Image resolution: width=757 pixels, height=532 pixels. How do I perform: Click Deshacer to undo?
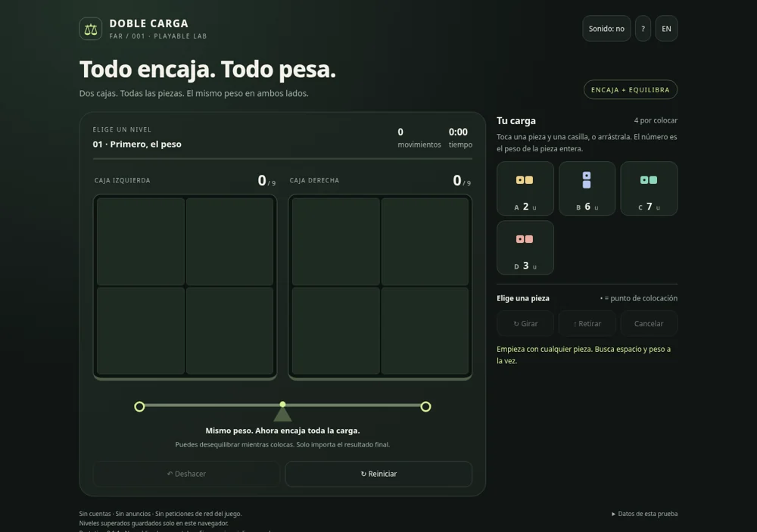pos(186,474)
